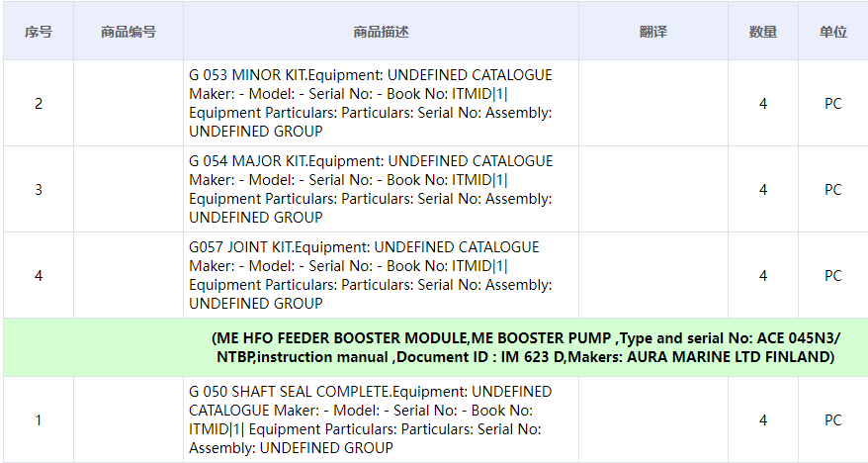
Task: Click empty 商品编号 cell for SHAFT SEAL row
Action: 129,419
